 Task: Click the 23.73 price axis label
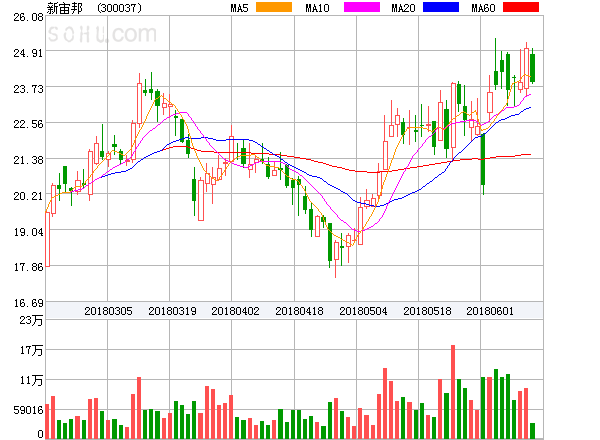28,89
